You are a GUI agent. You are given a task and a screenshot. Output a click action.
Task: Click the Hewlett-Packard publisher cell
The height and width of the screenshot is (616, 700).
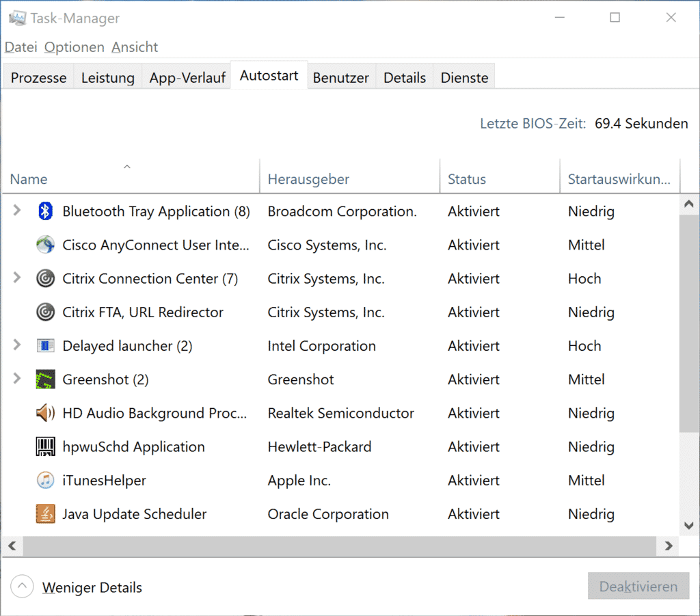(319, 446)
